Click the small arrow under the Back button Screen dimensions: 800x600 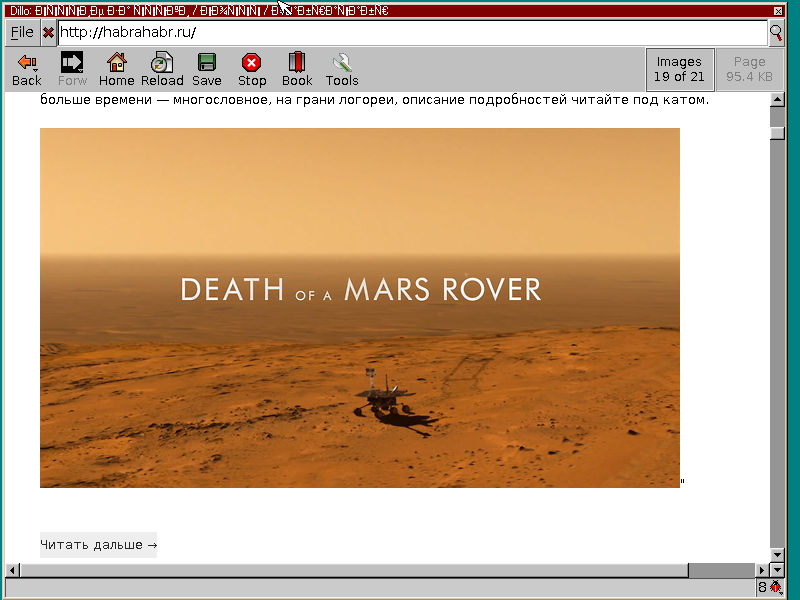(36, 70)
